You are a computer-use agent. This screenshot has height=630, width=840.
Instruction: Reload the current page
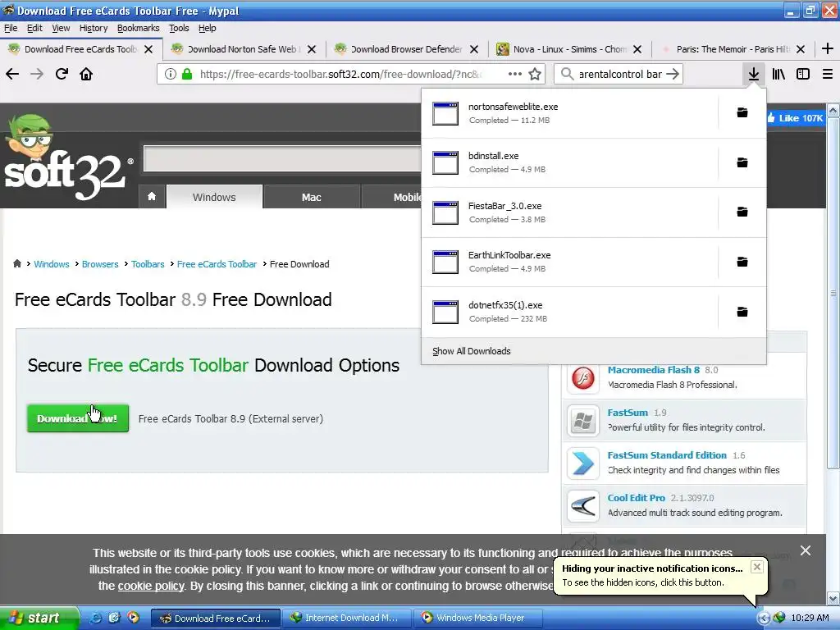pyautogui.click(x=62, y=74)
